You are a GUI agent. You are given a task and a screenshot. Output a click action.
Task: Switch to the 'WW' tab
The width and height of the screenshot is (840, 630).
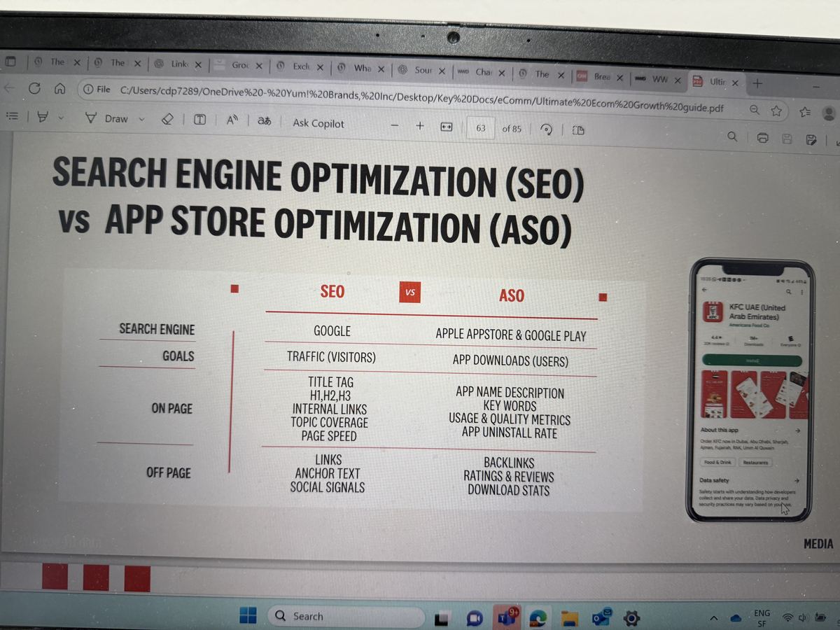click(x=658, y=79)
